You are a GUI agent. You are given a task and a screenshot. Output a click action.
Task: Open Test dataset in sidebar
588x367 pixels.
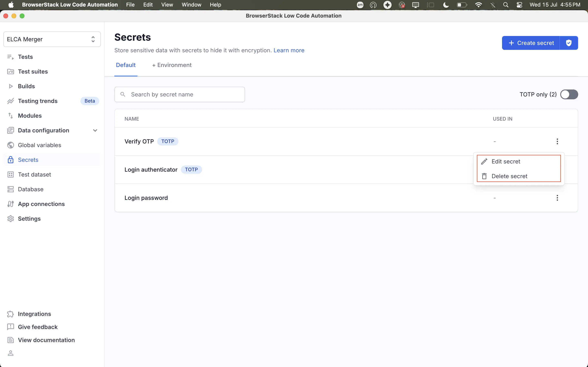(x=35, y=175)
